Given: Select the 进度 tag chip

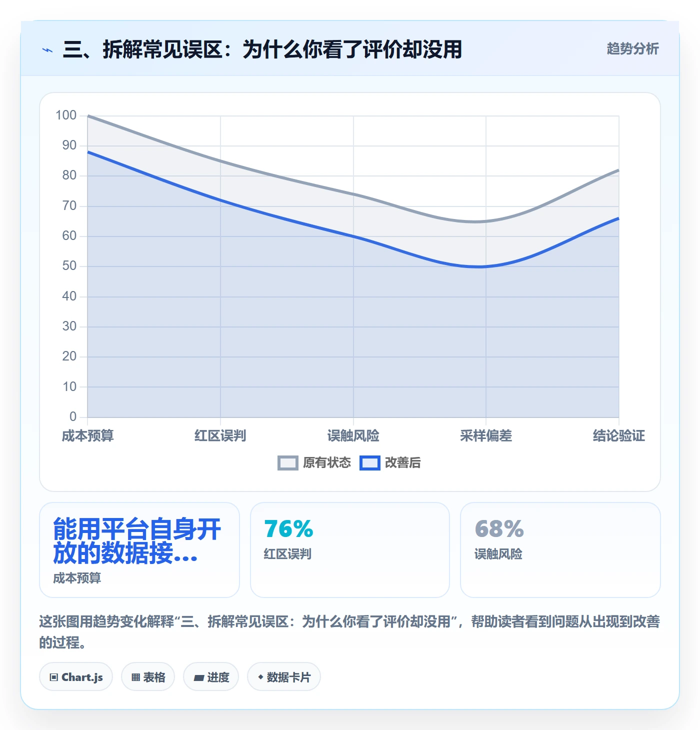Looking at the screenshot, I should 211,677.
